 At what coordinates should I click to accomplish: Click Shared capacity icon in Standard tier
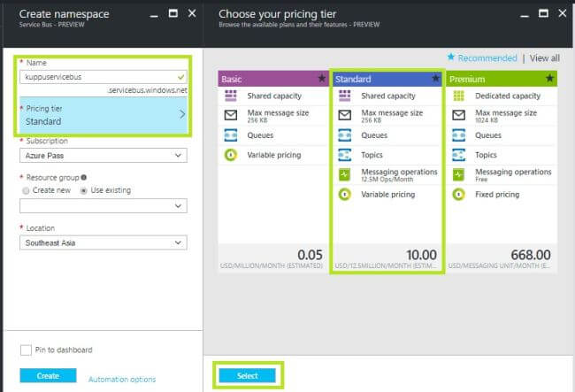point(345,96)
